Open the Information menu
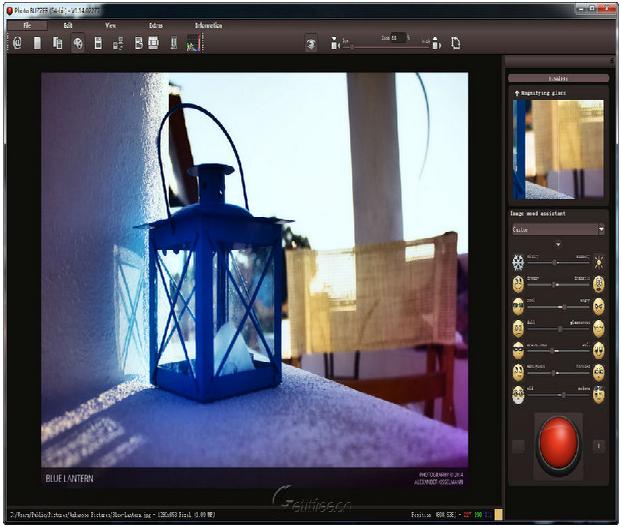Screen dimensions: 621x527 point(208,25)
